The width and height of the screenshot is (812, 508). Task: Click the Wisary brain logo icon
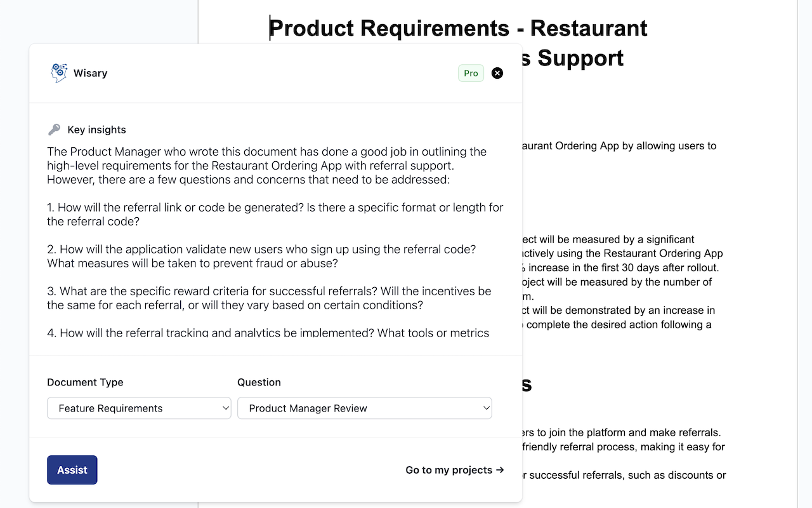58,73
